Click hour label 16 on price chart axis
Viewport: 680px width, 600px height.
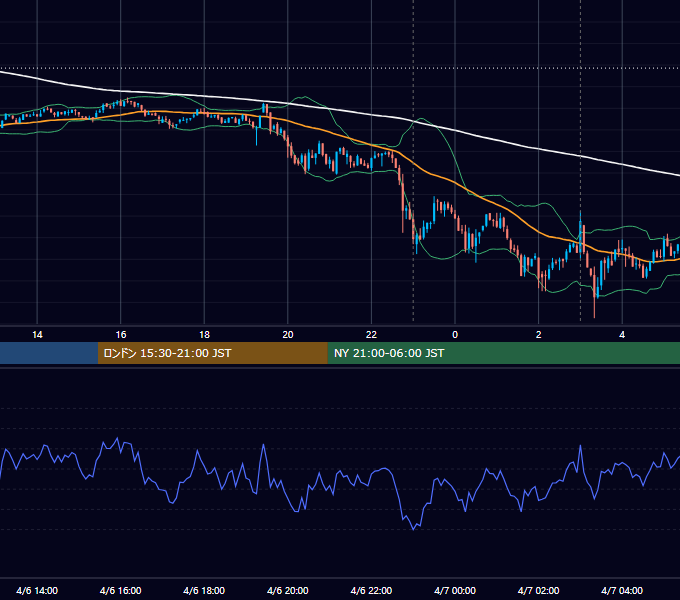coord(121,335)
